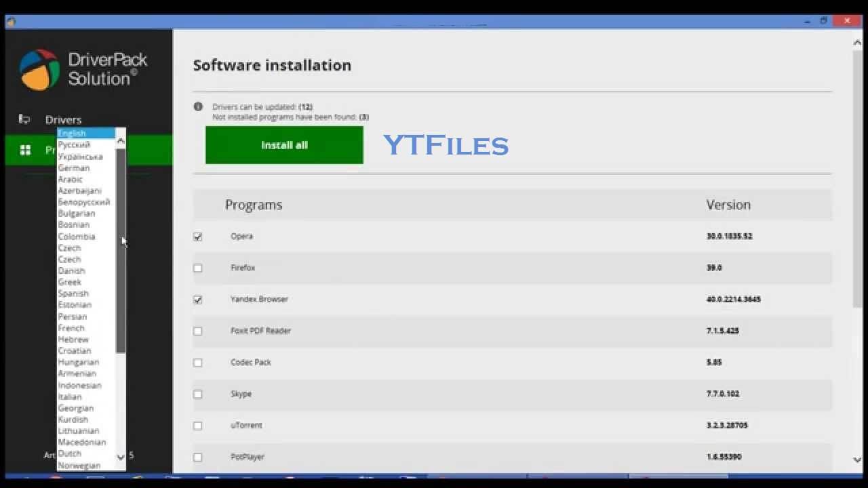Pick Persian in the language list

click(86, 317)
